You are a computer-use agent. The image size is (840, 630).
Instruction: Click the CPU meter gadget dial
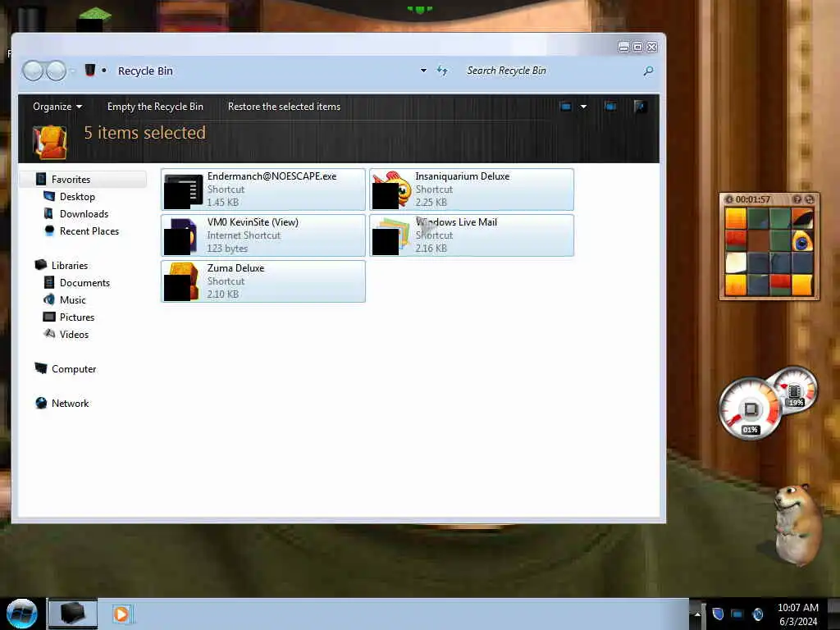click(x=750, y=409)
